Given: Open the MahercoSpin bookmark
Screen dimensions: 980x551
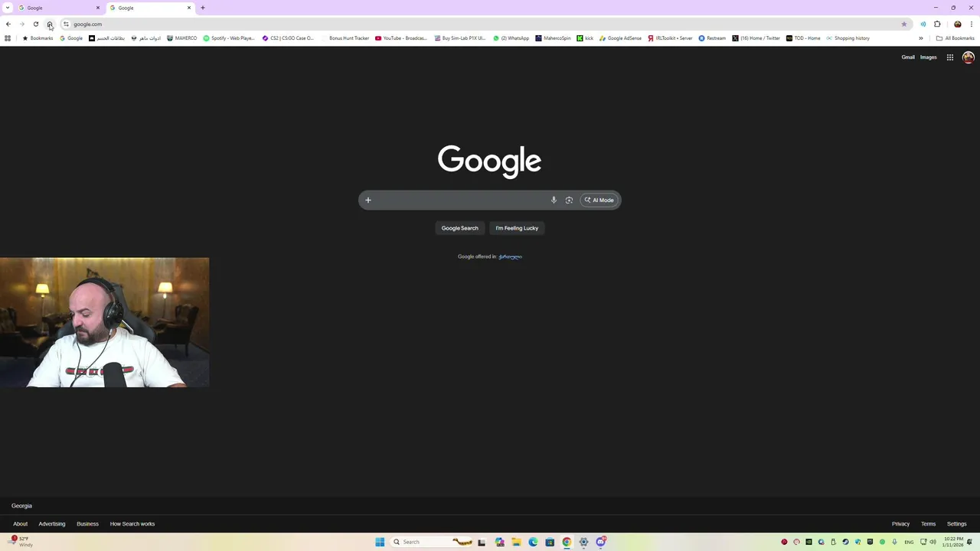Looking at the screenshot, I should tap(553, 38).
